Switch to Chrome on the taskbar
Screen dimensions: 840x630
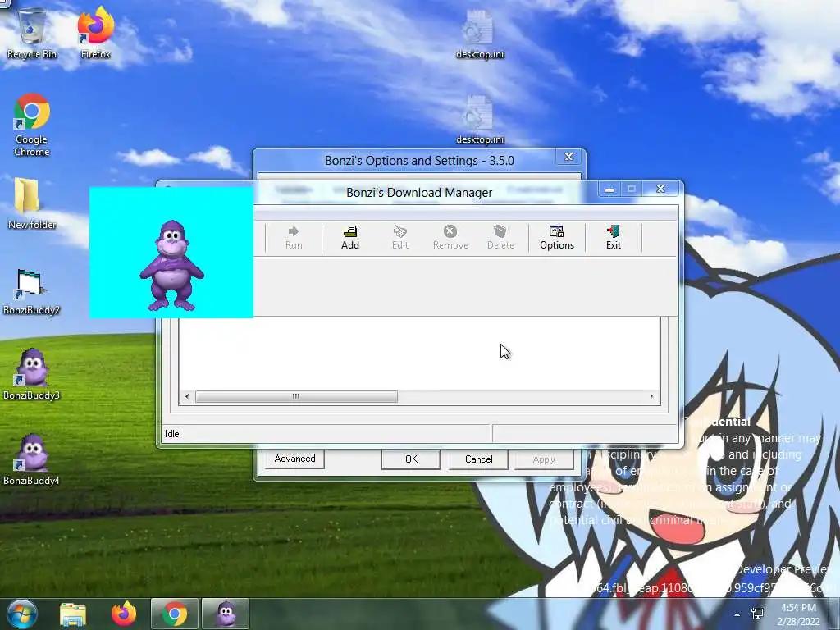[175, 614]
